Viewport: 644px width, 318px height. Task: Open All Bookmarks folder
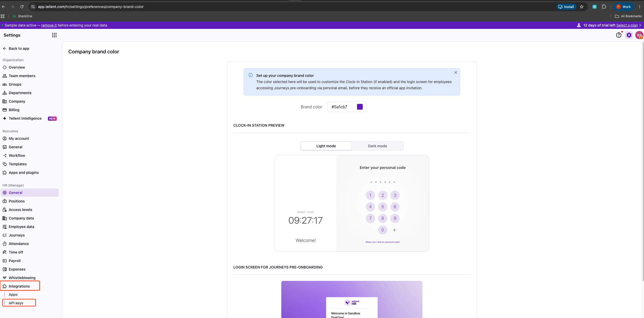tap(628, 16)
